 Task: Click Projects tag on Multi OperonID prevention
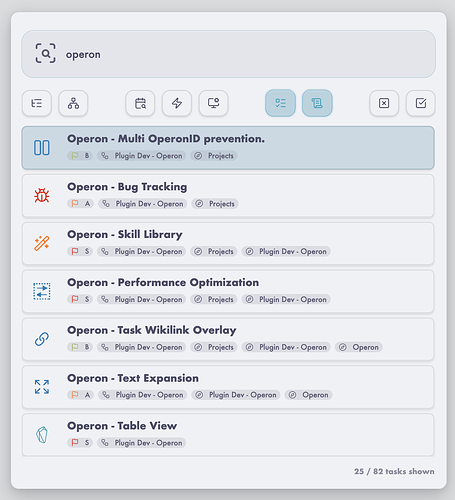pyautogui.click(x=214, y=156)
